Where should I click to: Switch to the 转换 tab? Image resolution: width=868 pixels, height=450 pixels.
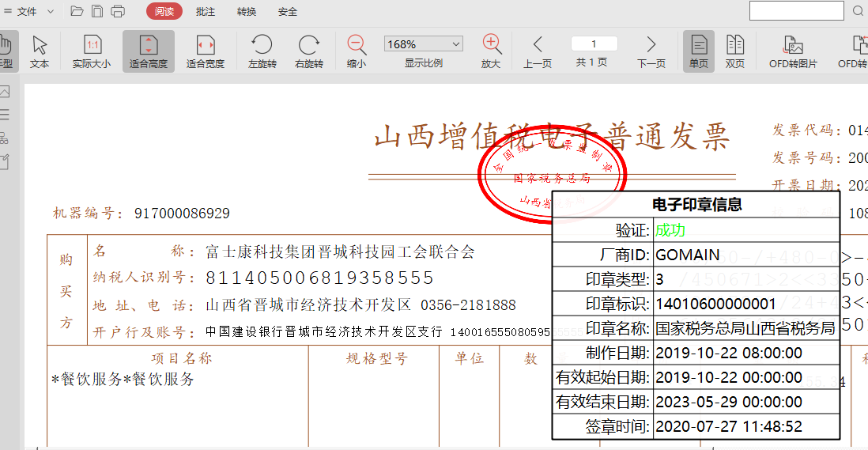click(247, 11)
